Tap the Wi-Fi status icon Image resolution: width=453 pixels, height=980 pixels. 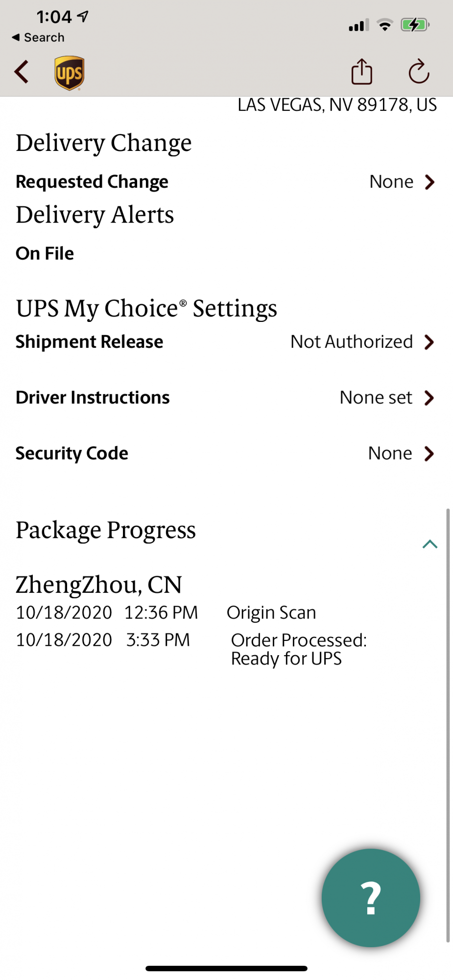click(x=385, y=24)
